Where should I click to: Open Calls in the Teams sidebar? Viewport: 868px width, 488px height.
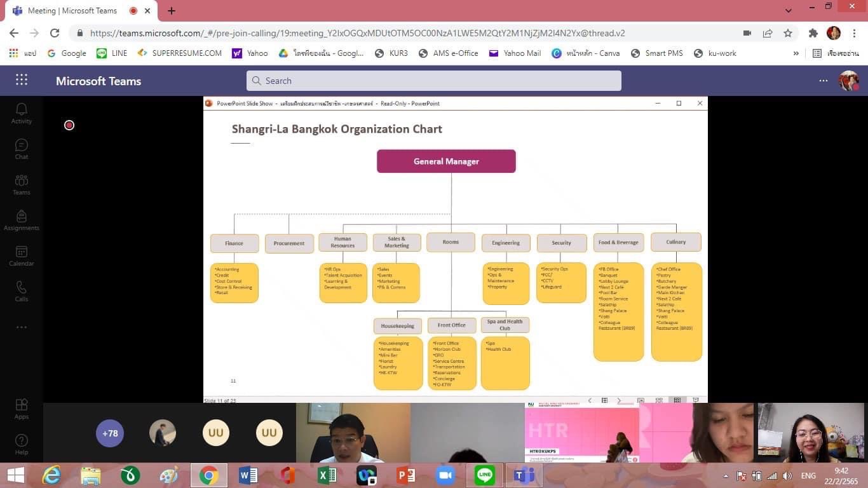(x=21, y=291)
